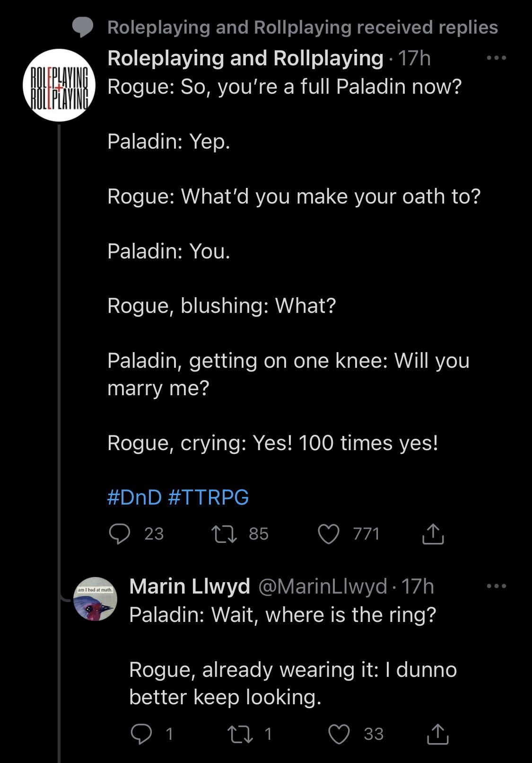Like Marin Llwyd's reply
The width and height of the screenshot is (532, 763).
pyautogui.click(x=339, y=734)
